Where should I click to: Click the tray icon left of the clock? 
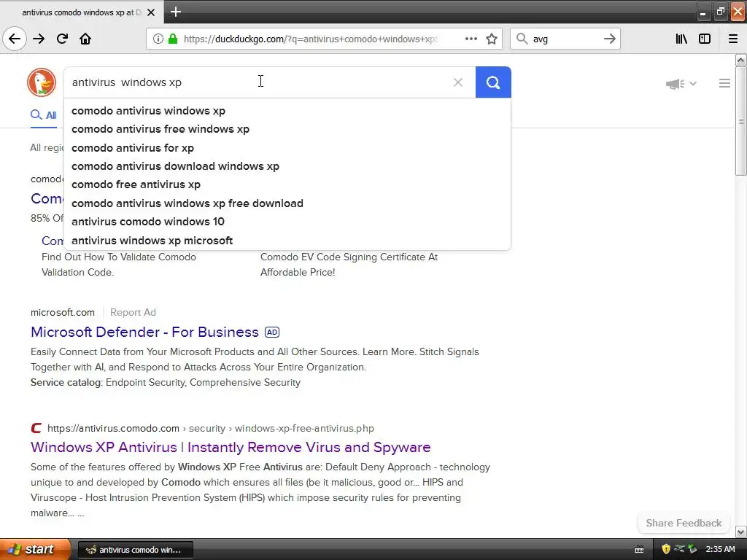(692, 550)
